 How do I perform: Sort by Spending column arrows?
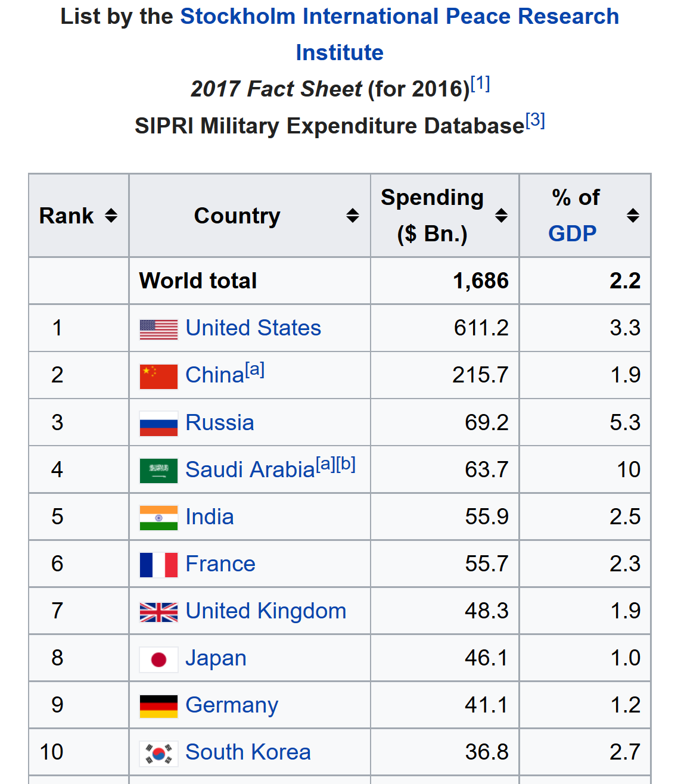pos(502,216)
